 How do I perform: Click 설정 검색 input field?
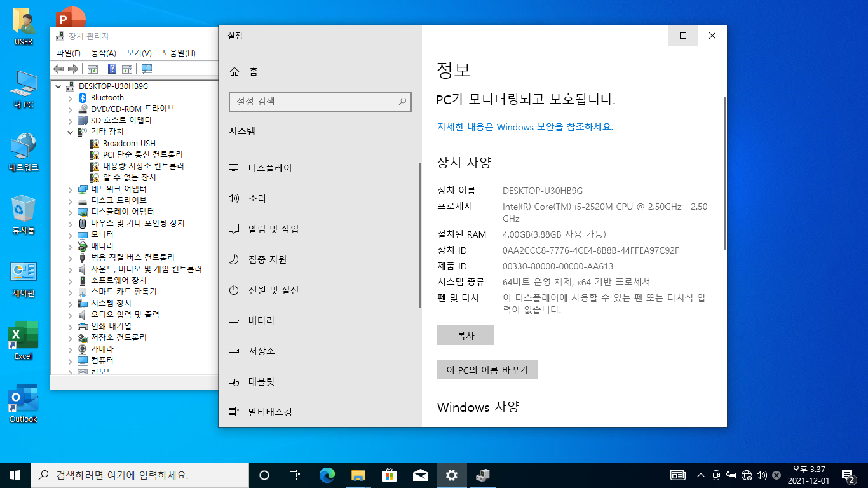320,101
